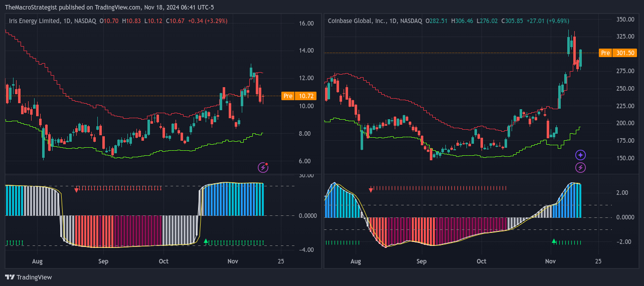Click Nov date on Coinbase time axis

click(x=551, y=261)
